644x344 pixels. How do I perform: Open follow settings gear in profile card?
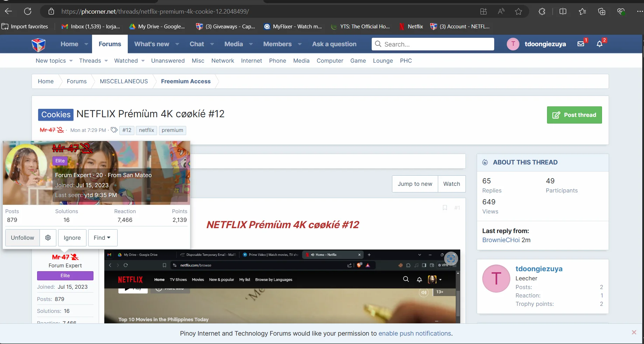[48, 238]
